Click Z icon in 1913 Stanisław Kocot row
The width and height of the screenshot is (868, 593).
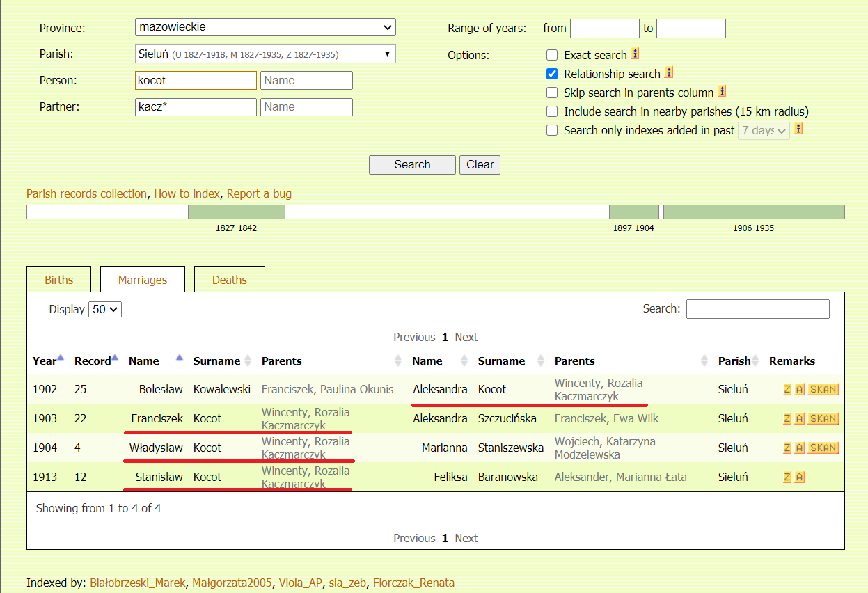point(787,477)
